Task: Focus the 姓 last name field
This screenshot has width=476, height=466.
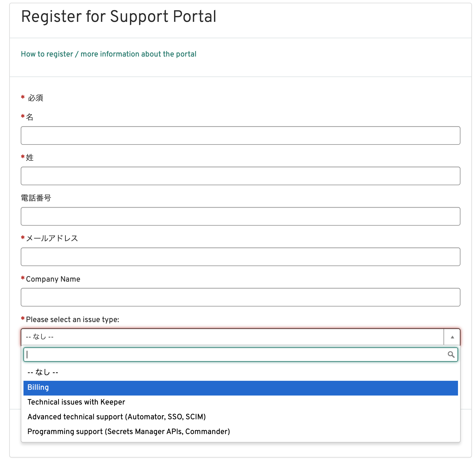Action: (240, 176)
